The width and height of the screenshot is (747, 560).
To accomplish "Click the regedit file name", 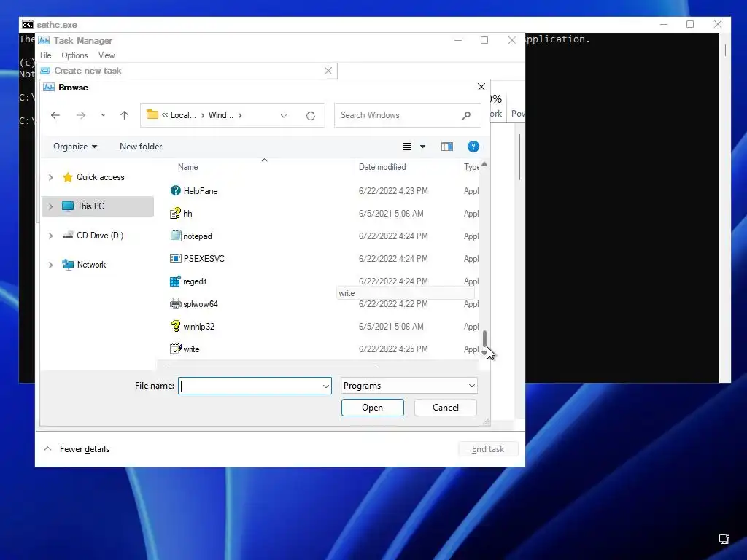I will (x=195, y=281).
